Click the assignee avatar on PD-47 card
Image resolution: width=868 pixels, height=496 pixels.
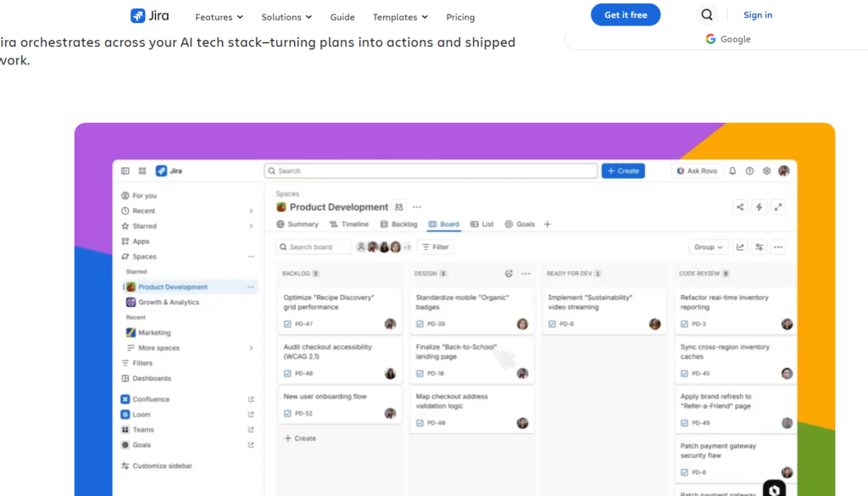pos(390,324)
